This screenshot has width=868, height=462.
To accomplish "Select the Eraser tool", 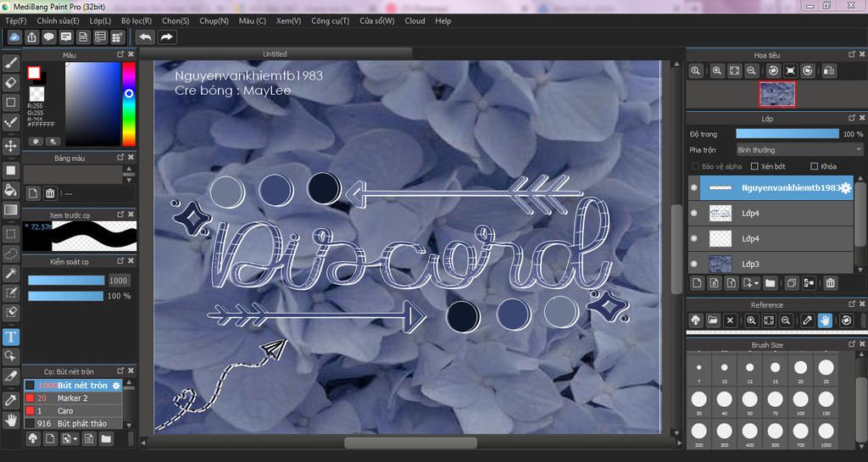I will (x=10, y=82).
